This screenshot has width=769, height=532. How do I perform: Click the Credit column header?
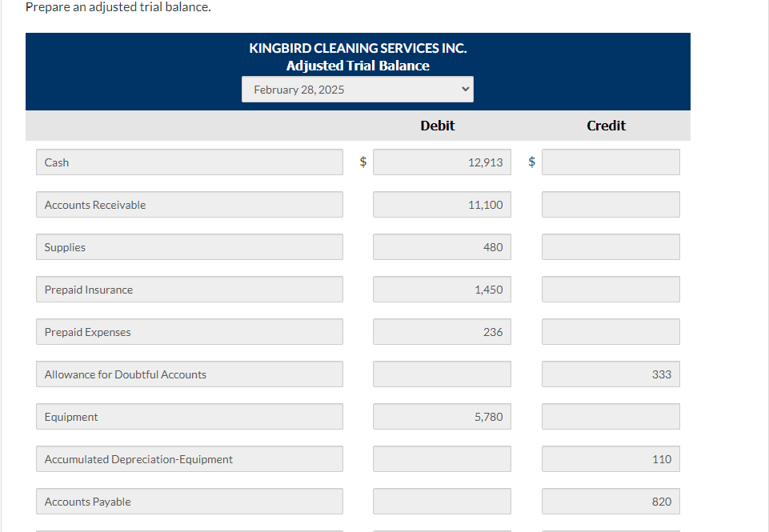606,126
